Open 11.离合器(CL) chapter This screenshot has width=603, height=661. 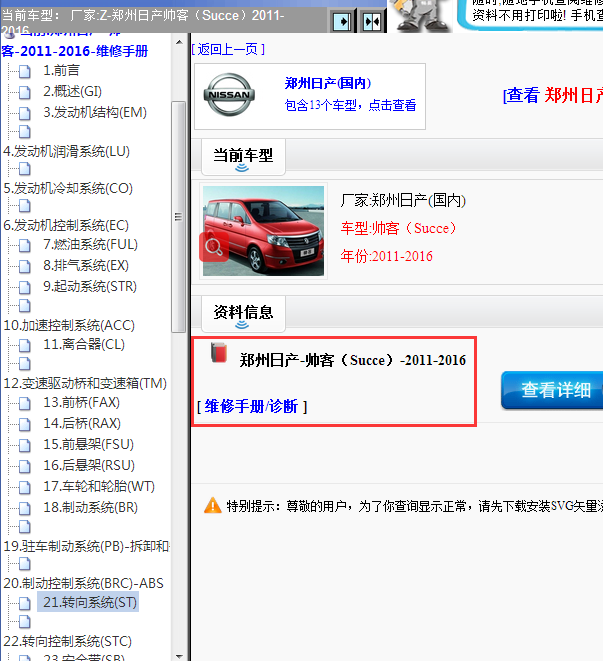[x=84, y=344]
